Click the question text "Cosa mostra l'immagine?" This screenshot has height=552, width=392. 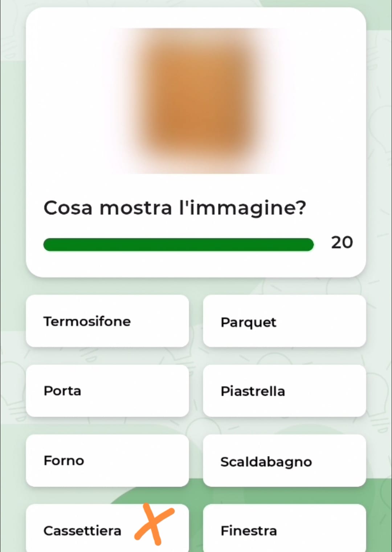pyautogui.click(x=175, y=208)
